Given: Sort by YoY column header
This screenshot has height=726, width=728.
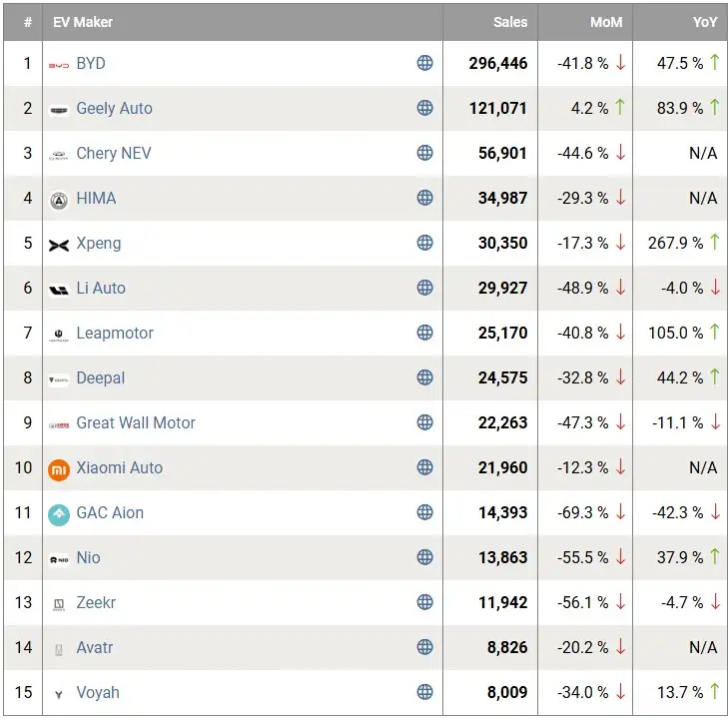Looking at the screenshot, I should (x=705, y=22).
